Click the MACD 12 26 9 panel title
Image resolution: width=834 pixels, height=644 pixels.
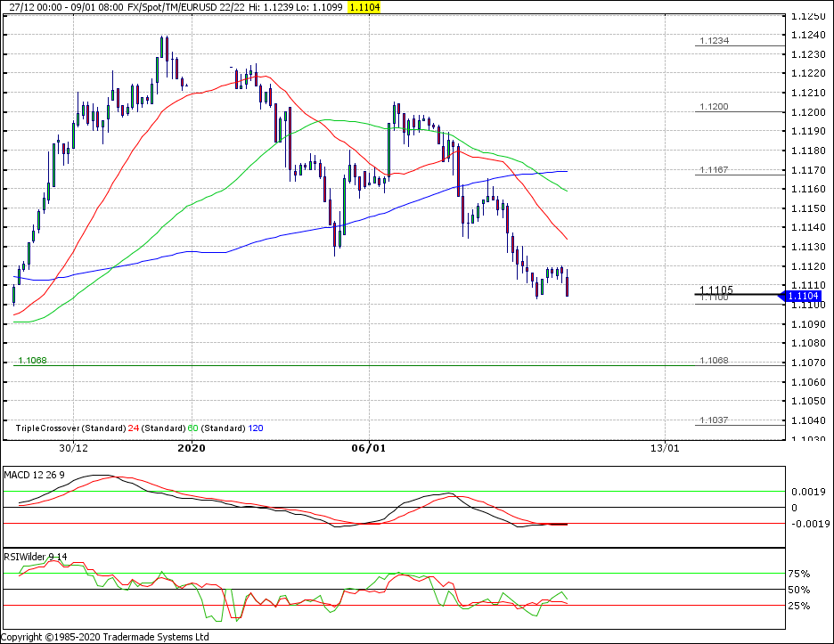pos(34,475)
